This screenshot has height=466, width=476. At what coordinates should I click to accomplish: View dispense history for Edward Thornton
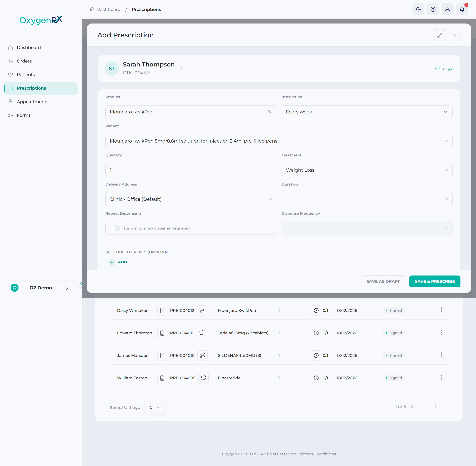316,333
